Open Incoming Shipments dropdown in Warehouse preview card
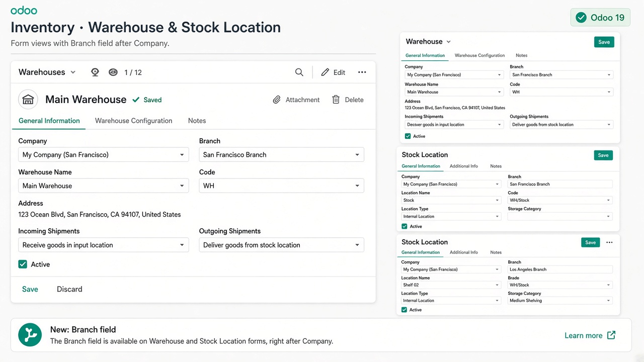644x362 pixels. pos(454,125)
